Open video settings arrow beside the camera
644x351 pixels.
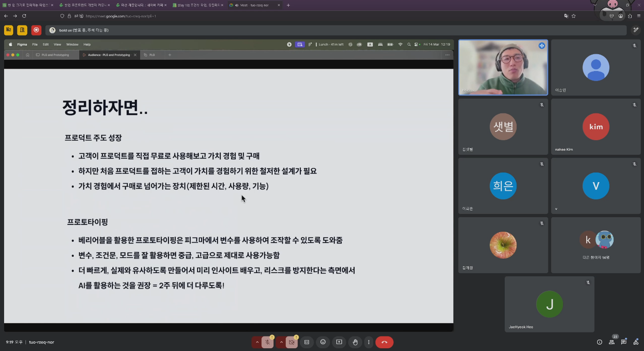tap(281, 342)
